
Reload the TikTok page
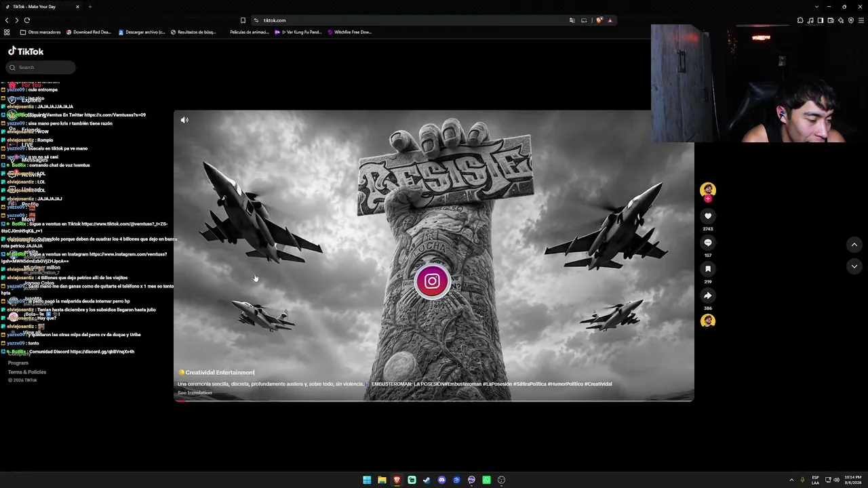[27, 20]
